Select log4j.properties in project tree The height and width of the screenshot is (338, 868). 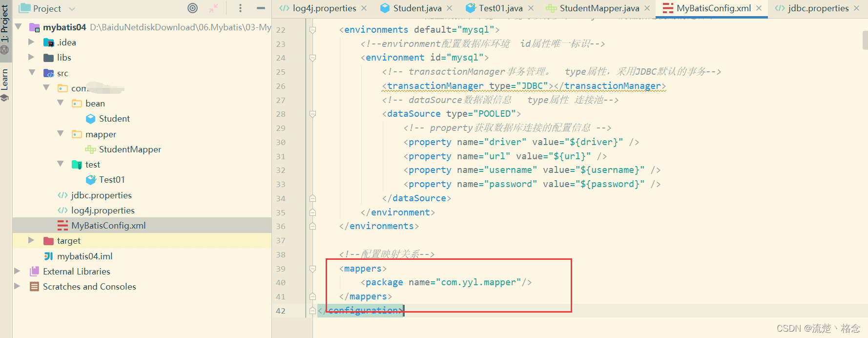[x=103, y=211]
